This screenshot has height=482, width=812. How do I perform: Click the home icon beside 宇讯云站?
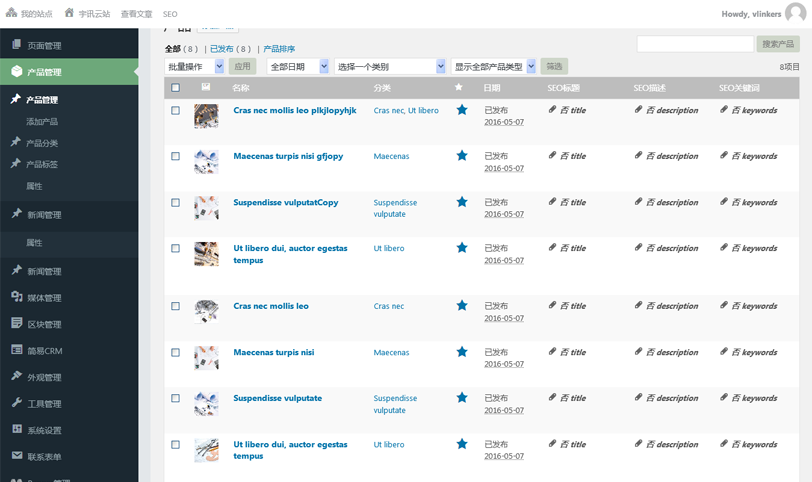point(69,12)
